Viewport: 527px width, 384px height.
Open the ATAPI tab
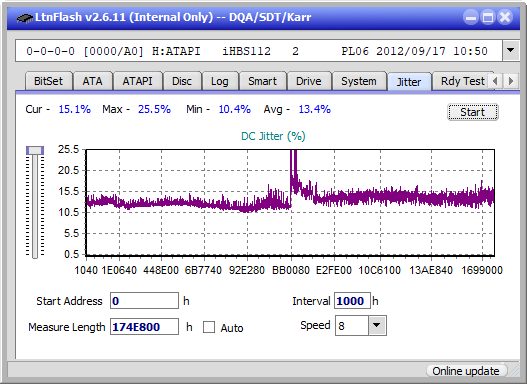click(x=137, y=81)
